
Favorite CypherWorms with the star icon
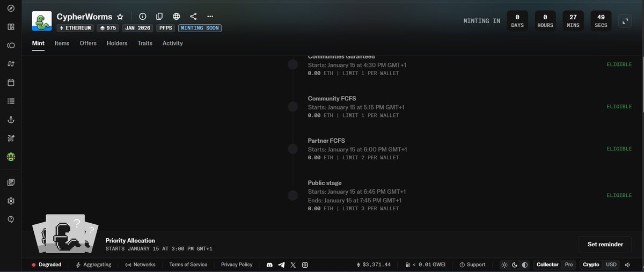(x=120, y=17)
